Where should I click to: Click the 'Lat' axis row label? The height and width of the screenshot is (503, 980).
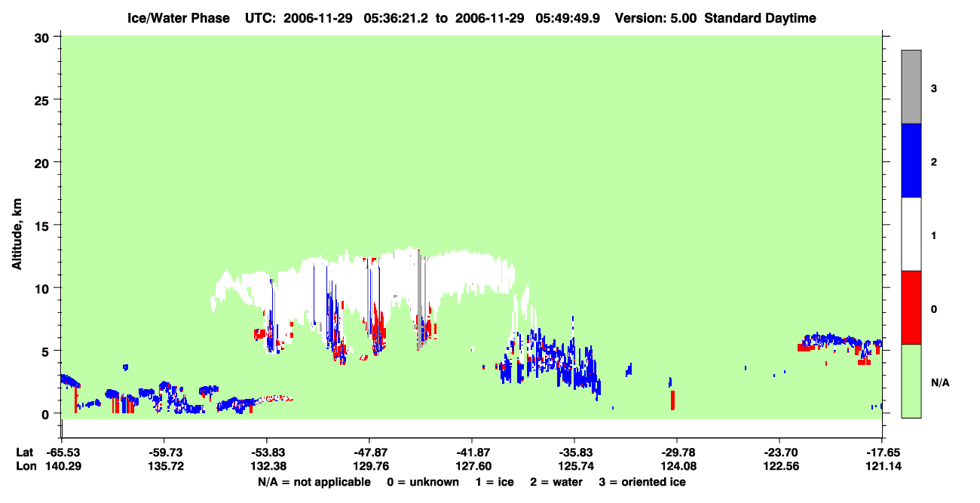coord(23,452)
